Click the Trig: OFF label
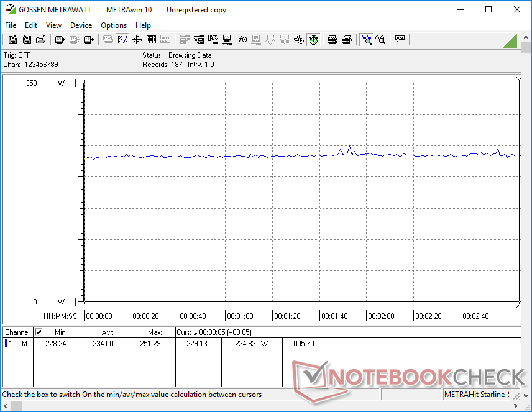532x412 pixels. [x=17, y=55]
